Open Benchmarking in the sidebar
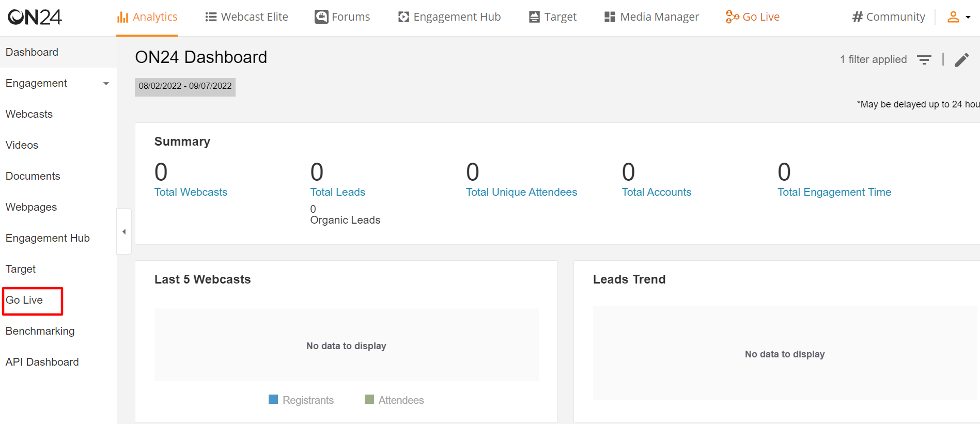 click(x=58, y=331)
